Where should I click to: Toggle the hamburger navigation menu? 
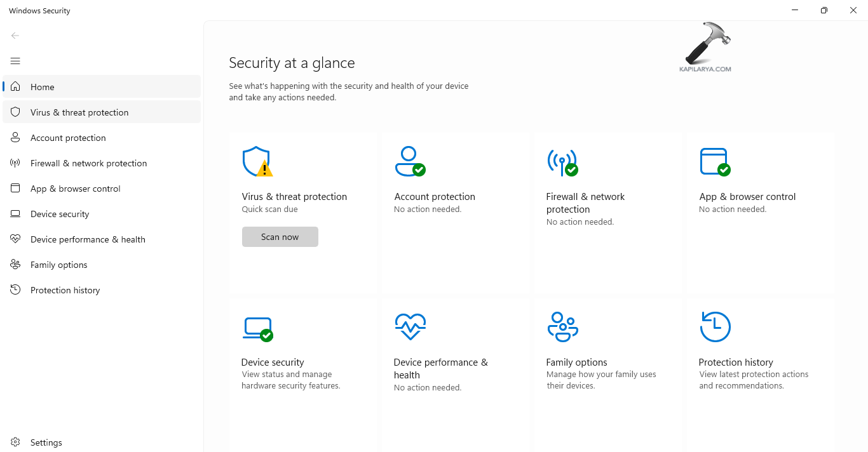(15, 61)
